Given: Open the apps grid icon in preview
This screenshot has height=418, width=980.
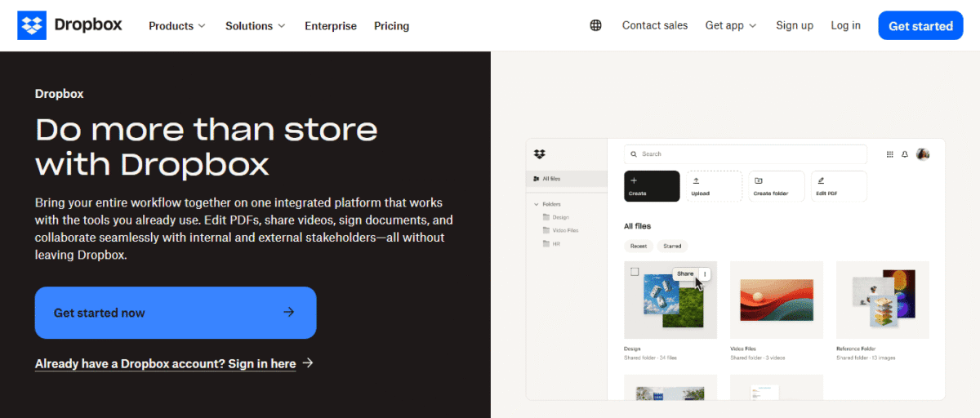Looking at the screenshot, I should coord(890,153).
